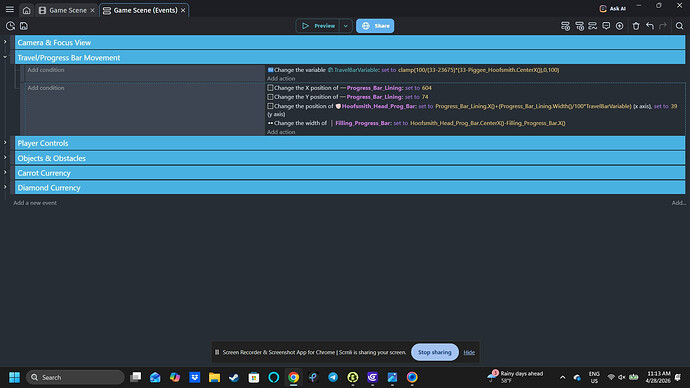
Task: Open Ask AI assistant
Action: tap(613, 8)
